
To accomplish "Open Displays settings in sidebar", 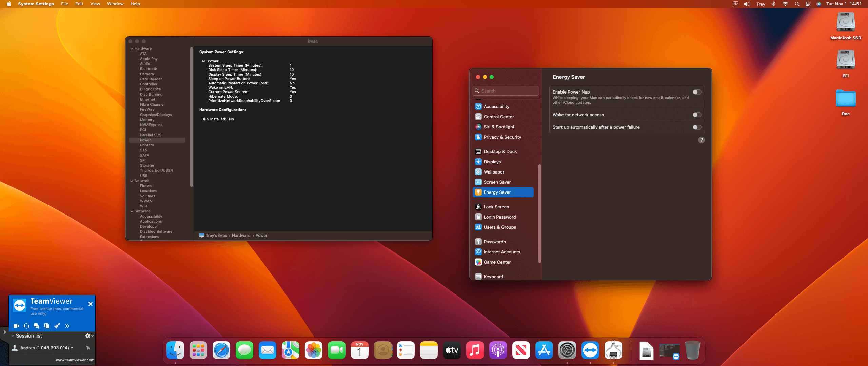I will pyautogui.click(x=492, y=162).
